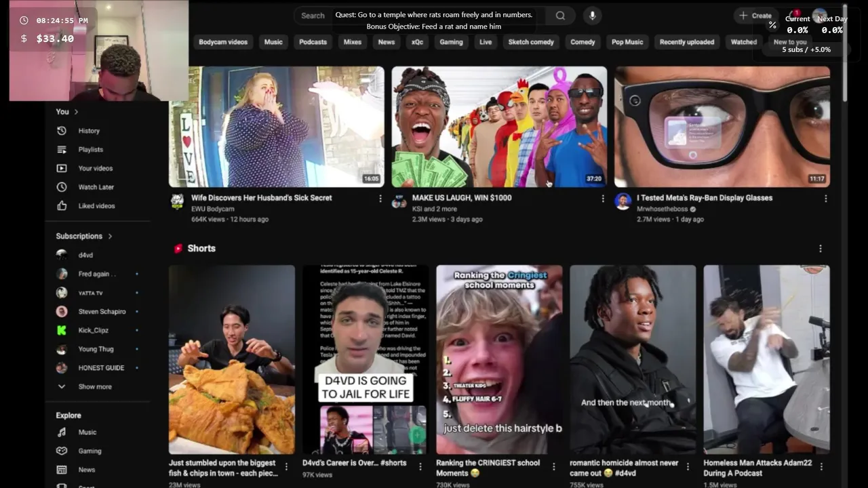This screenshot has height=488, width=868.
Task: Open the Playlists page
Action: click(x=90, y=149)
